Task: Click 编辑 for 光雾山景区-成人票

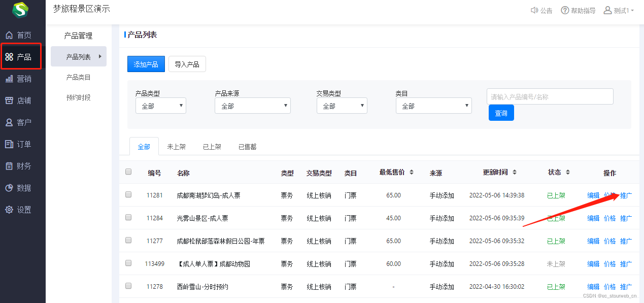Action: pyautogui.click(x=593, y=218)
